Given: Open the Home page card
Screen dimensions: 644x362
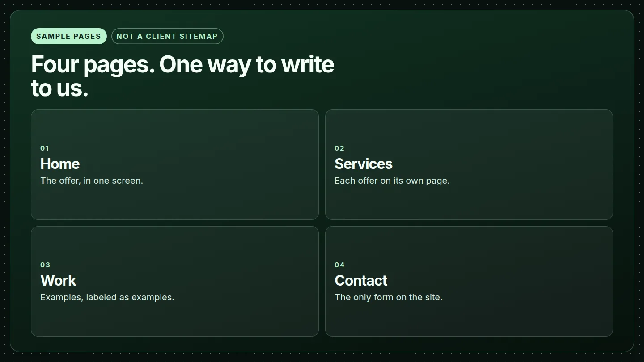Looking at the screenshot, I should [x=175, y=164].
